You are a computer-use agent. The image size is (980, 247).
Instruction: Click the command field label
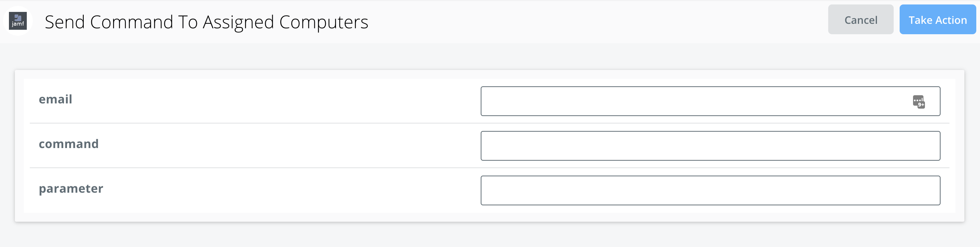[68, 144]
